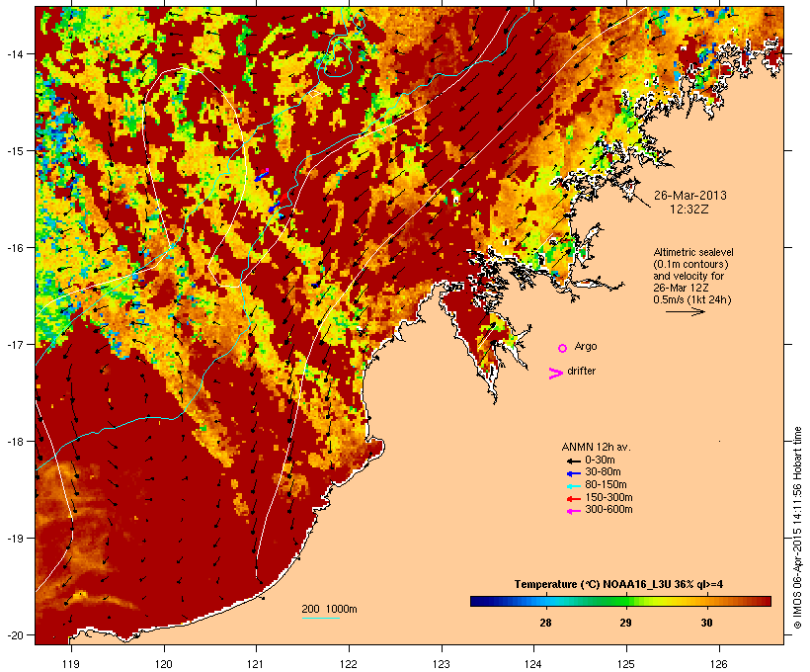Click the '30' colorbar tick label
The height and width of the screenshot is (672, 810).
(706, 623)
